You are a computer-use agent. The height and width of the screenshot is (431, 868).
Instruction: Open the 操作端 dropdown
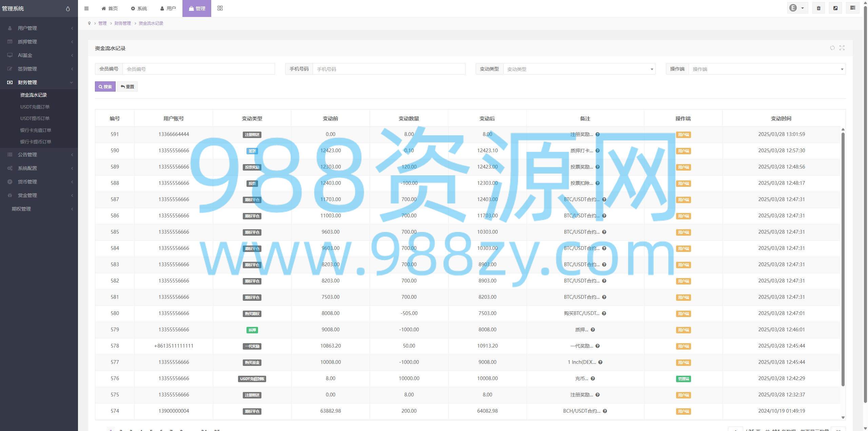tap(767, 69)
